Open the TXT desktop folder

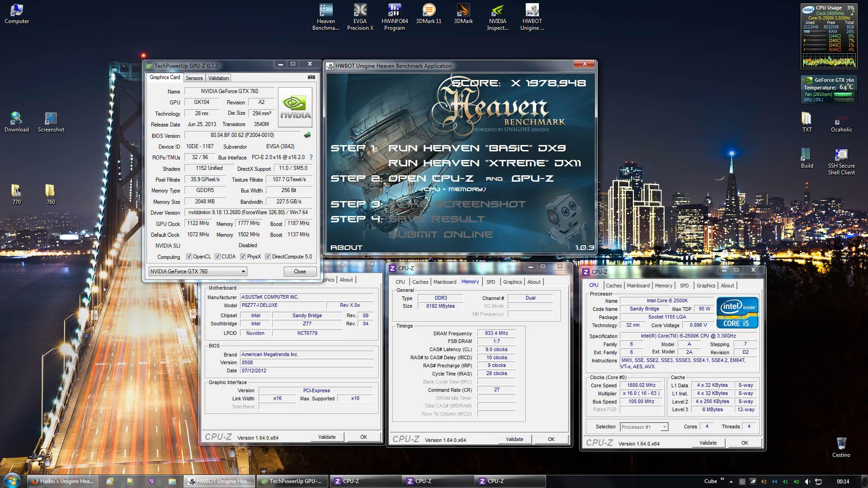pos(807,122)
